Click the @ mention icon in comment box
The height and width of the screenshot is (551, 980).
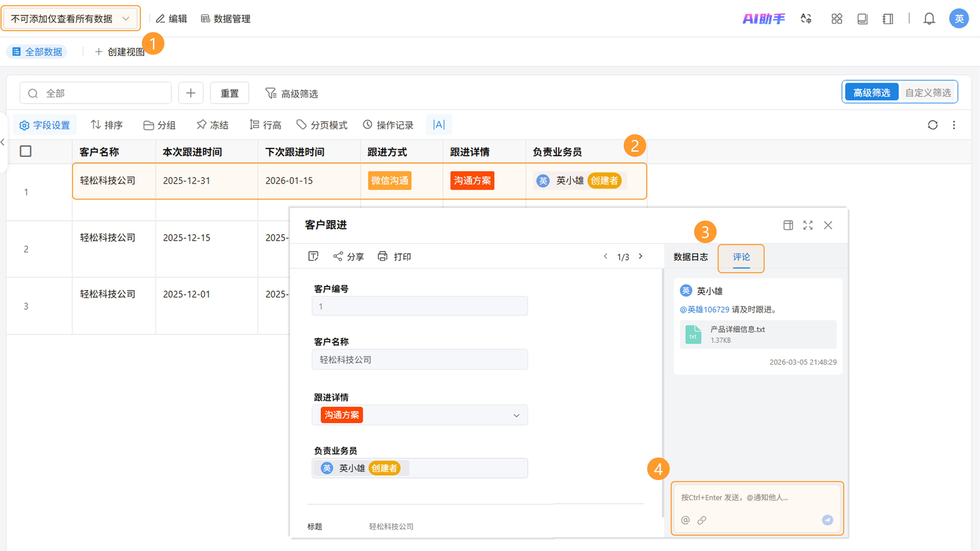[685, 520]
